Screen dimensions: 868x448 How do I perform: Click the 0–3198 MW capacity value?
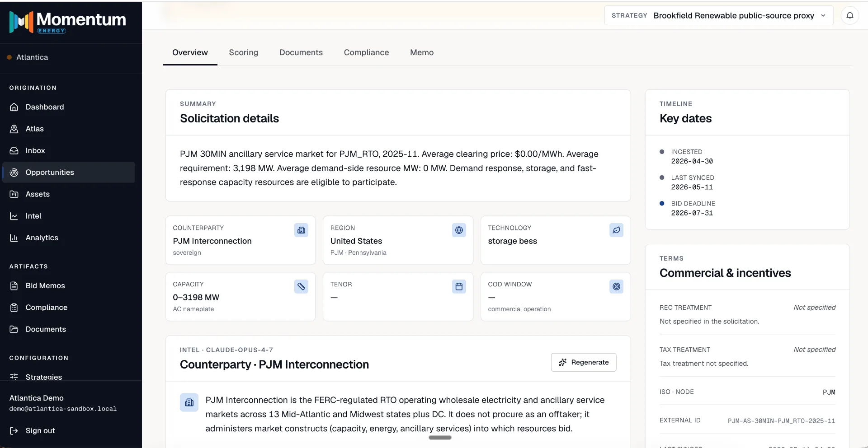click(x=196, y=298)
